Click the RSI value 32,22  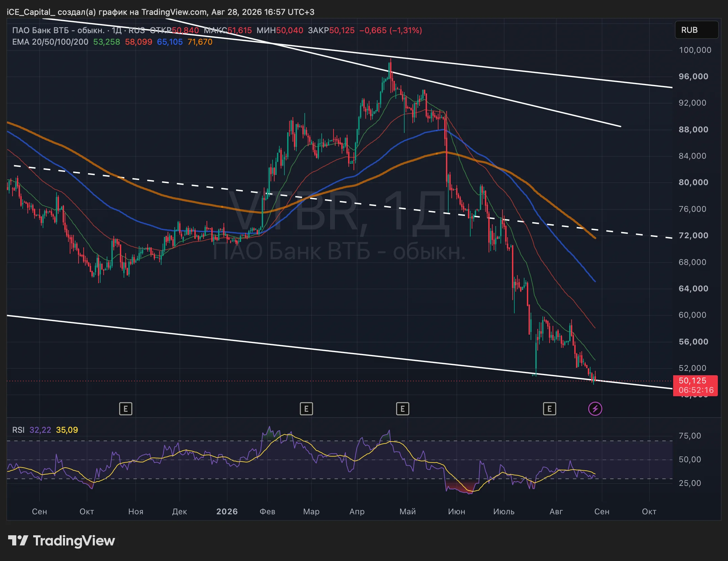pyautogui.click(x=40, y=430)
